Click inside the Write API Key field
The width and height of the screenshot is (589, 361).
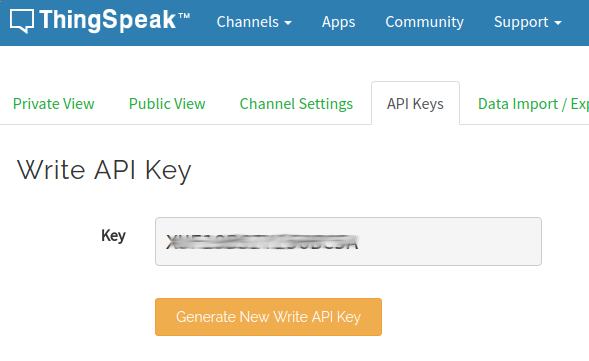(x=348, y=242)
